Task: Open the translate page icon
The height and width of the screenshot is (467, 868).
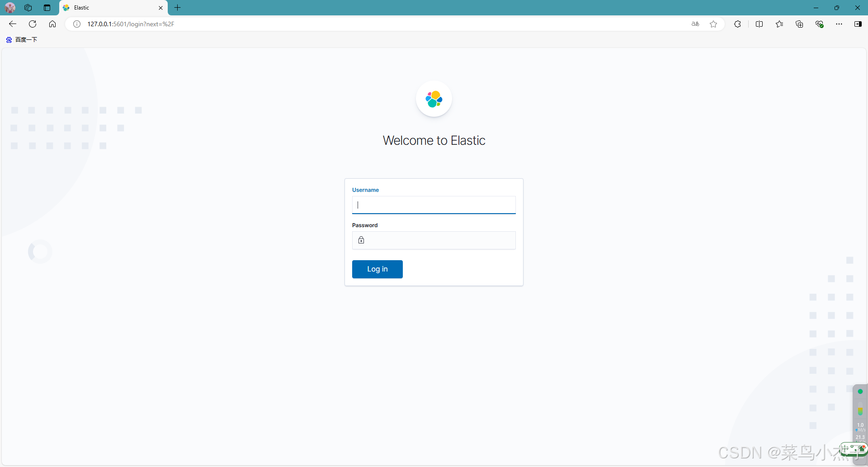Action: (695, 24)
